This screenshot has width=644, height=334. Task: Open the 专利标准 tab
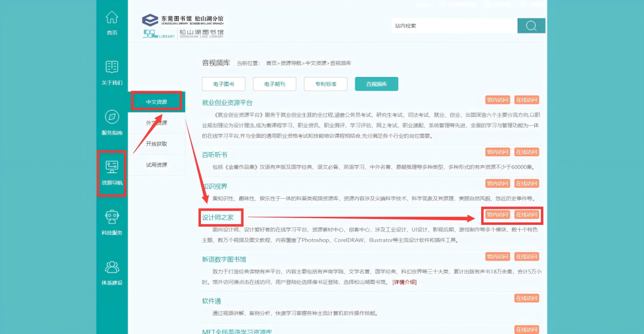click(x=326, y=84)
